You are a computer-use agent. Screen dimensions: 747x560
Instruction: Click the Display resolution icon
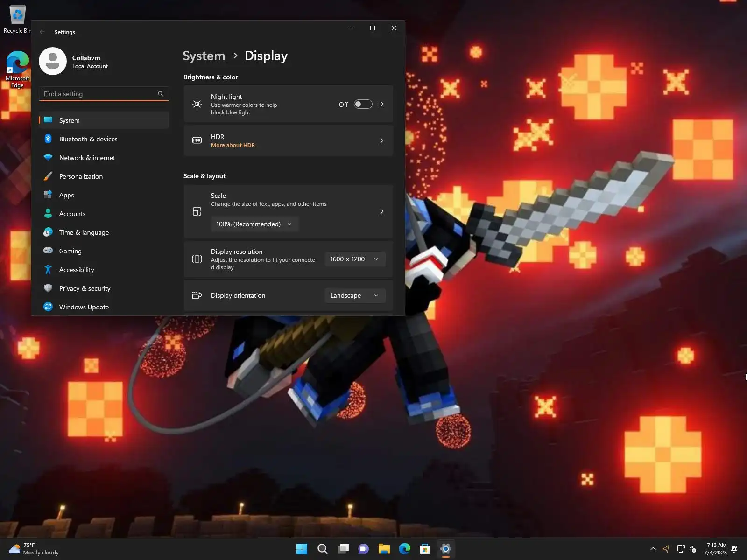click(x=197, y=259)
